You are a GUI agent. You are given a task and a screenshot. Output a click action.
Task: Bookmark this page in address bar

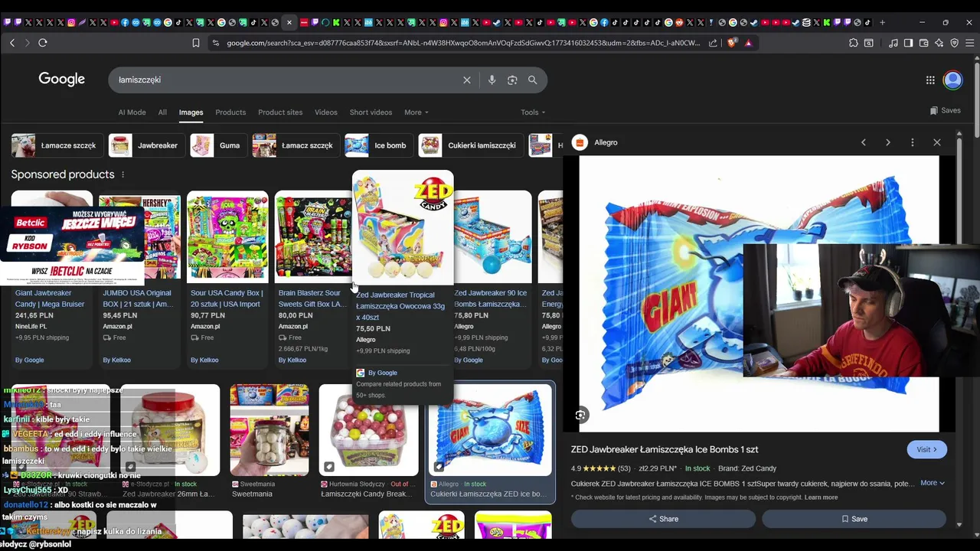[196, 43]
